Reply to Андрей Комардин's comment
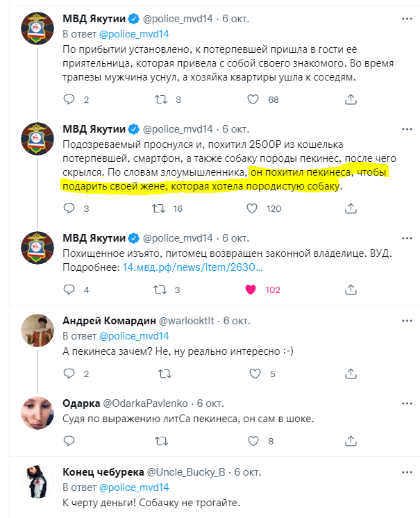Viewport: 420px width, 518px height. pos(69,374)
